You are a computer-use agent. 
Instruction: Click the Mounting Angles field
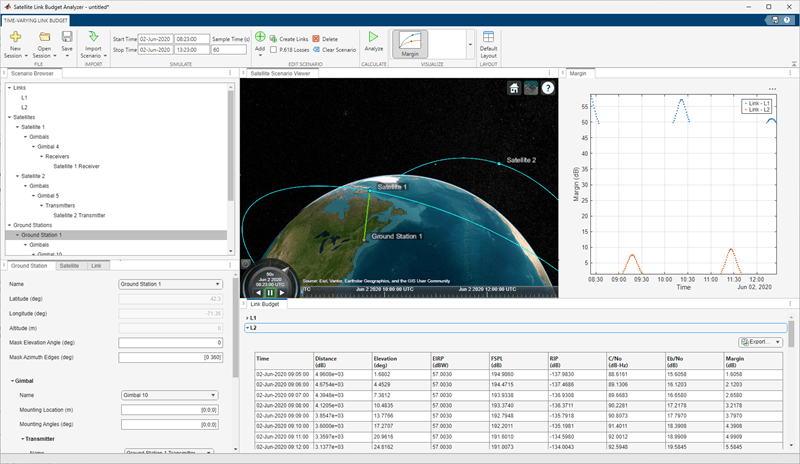169,424
